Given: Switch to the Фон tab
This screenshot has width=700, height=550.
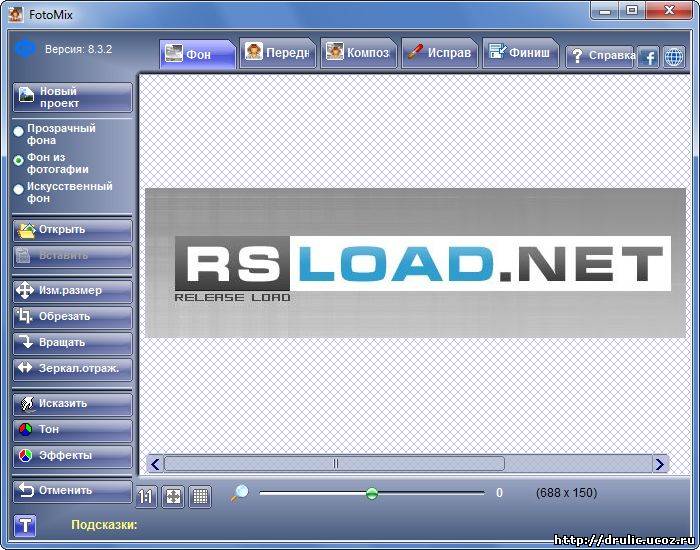Looking at the screenshot, I should [197, 54].
